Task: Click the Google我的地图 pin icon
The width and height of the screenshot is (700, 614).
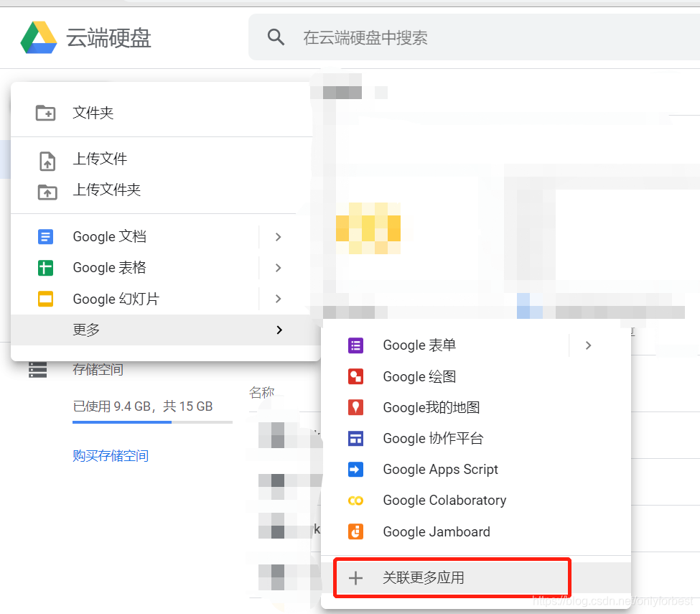Action: (355, 407)
